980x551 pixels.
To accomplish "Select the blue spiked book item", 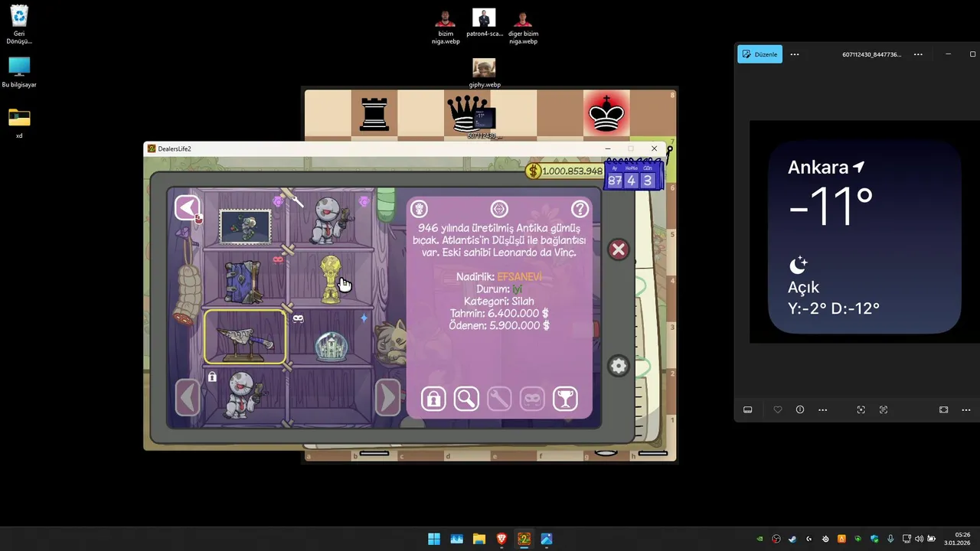I will [244, 282].
